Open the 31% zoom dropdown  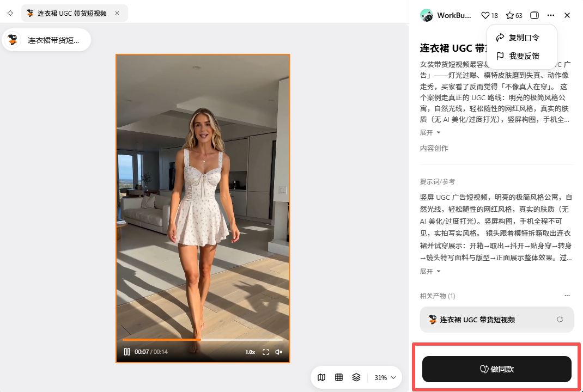coord(385,377)
